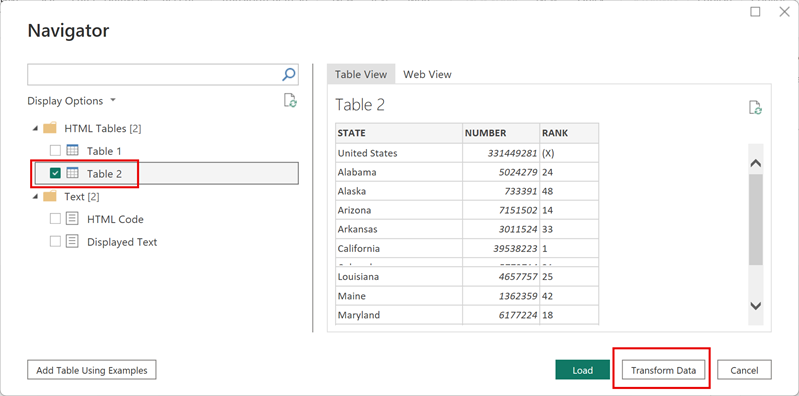
Task: Enable the Displayed Text checkbox
Action: 55,242
